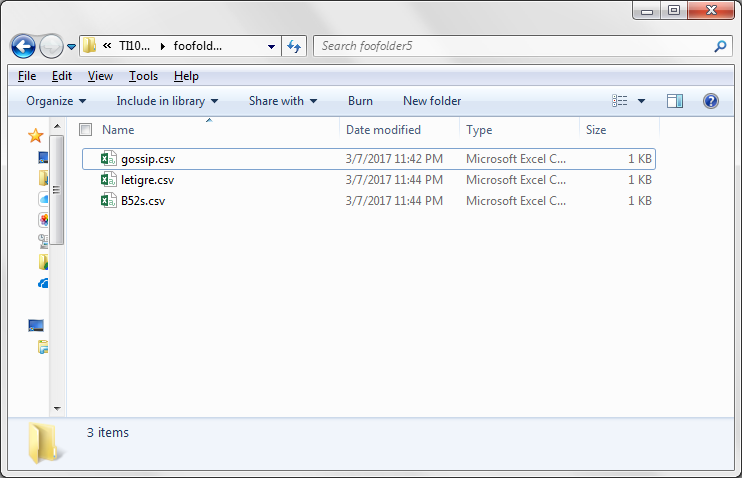742x478 pixels.
Task: Tick the select-all checkbox in header
Action: click(x=86, y=130)
